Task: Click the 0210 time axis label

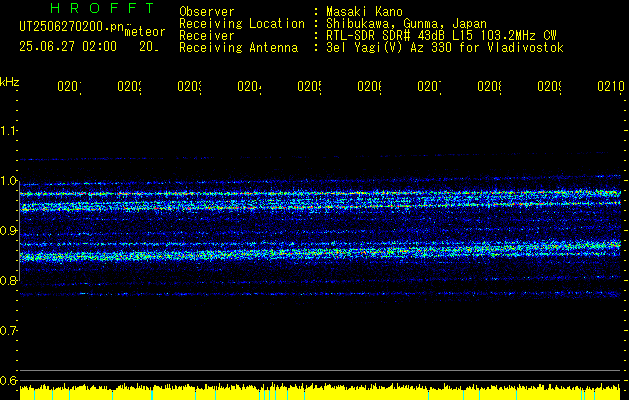Action: click(610, 86)
